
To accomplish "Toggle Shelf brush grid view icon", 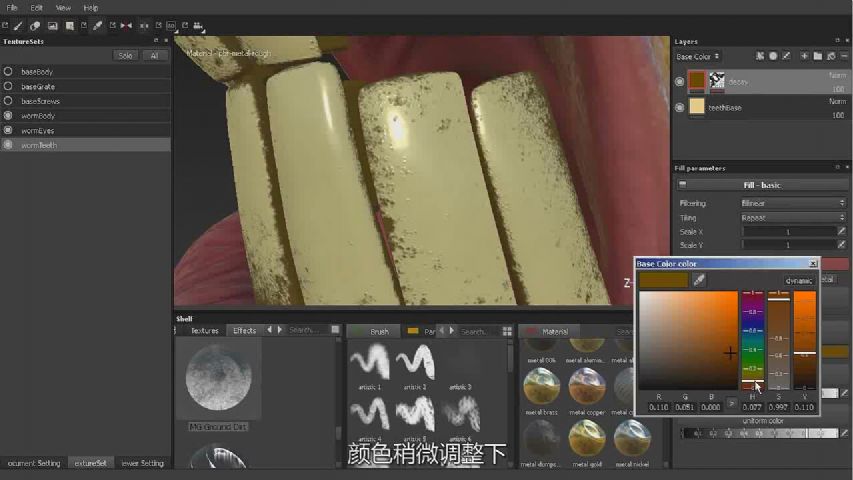I will (x=507, y=331).
